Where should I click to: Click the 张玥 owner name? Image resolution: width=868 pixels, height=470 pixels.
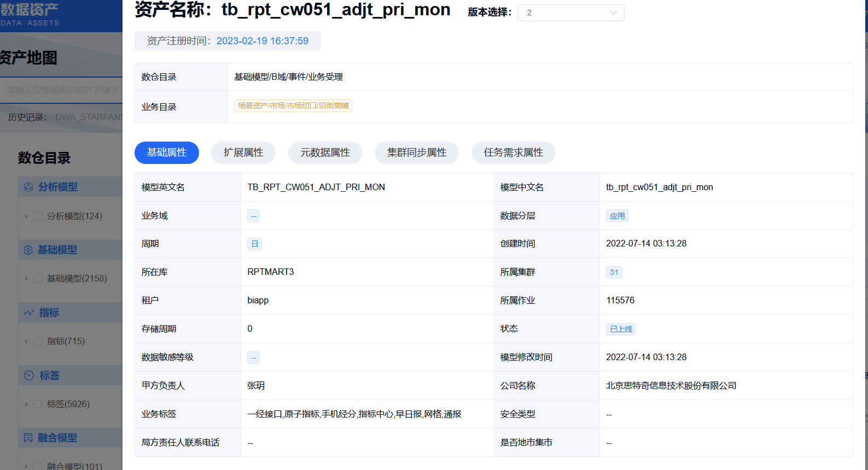pyautogui.click(x=256, y=386)
